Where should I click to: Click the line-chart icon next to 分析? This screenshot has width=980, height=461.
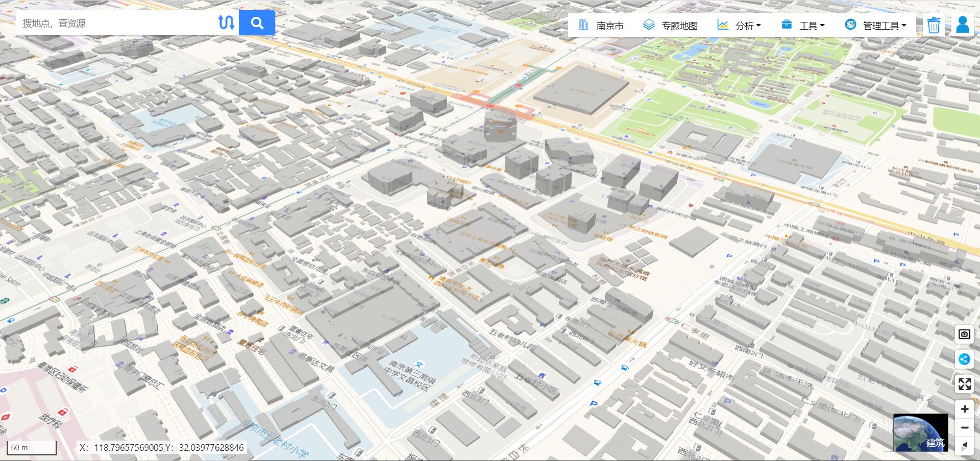point(723,25)
